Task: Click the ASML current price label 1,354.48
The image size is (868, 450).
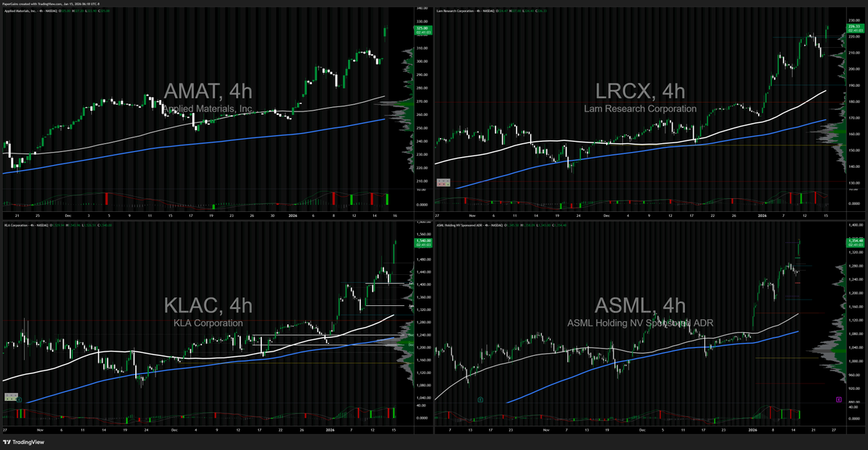Action: 854,243
